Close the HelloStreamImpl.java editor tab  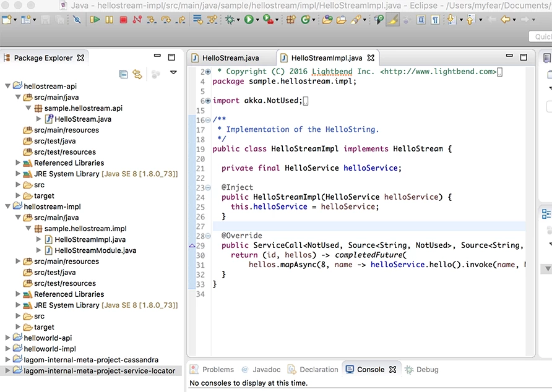coord(371,58)
